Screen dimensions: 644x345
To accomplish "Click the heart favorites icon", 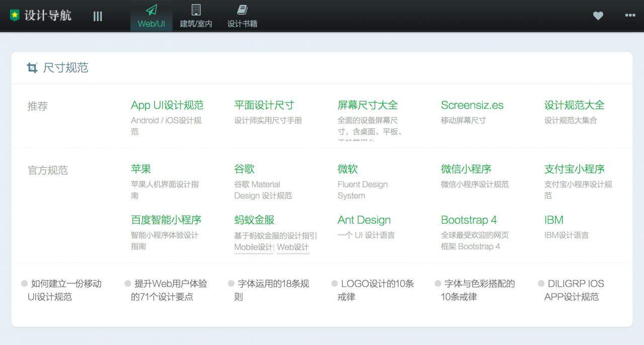I will [598, 16].
